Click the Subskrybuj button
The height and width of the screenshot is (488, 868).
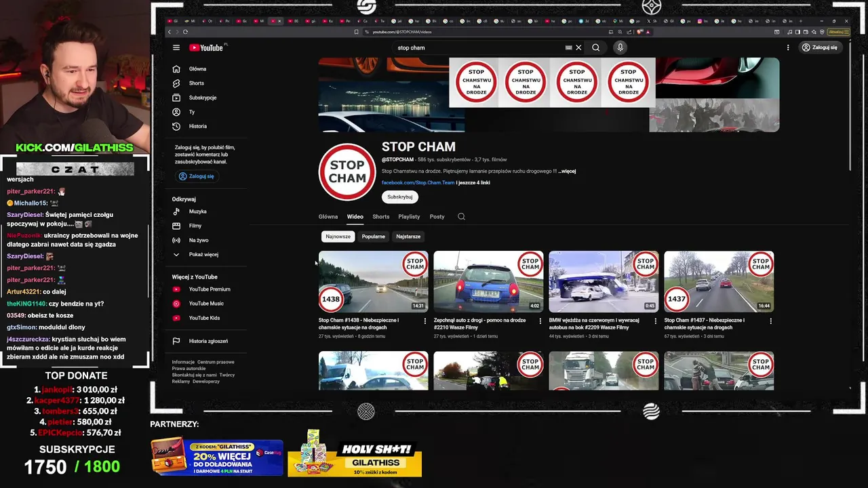coord(400,197)
